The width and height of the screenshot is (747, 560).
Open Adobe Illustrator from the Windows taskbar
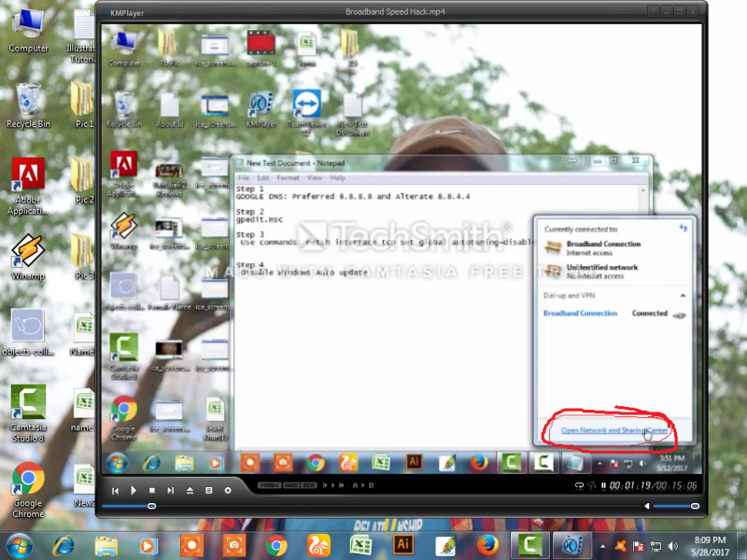tap(403, 545)
